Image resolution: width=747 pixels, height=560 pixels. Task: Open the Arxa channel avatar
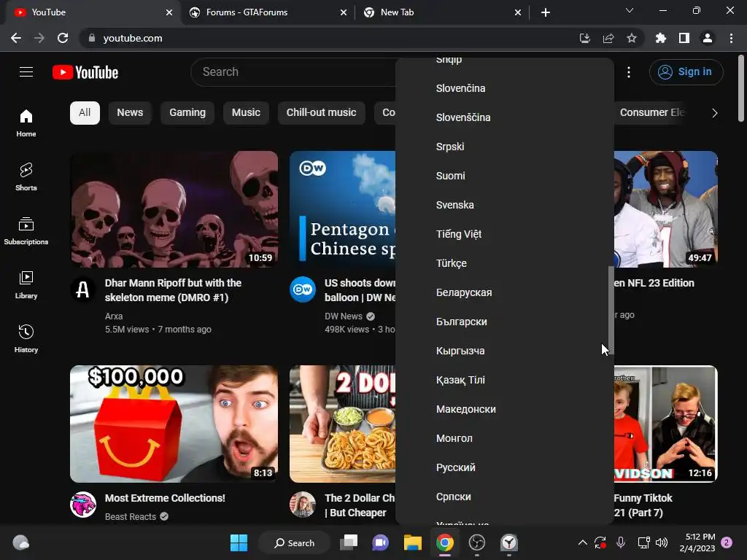pyautogui.click(x=83, y=289)
